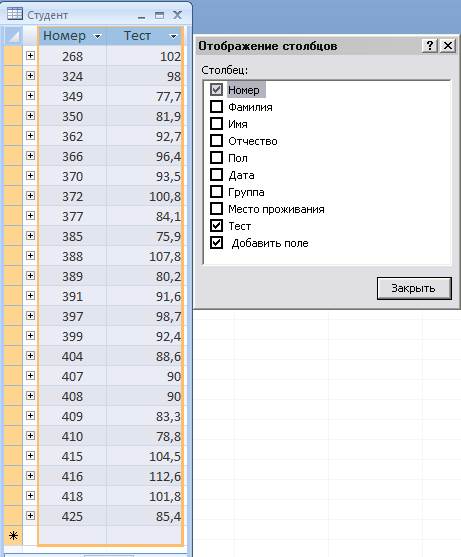Select the Тест cell showing 100,8
The width and height of the screenshot is (461, 557).
[x=145, y=196]
